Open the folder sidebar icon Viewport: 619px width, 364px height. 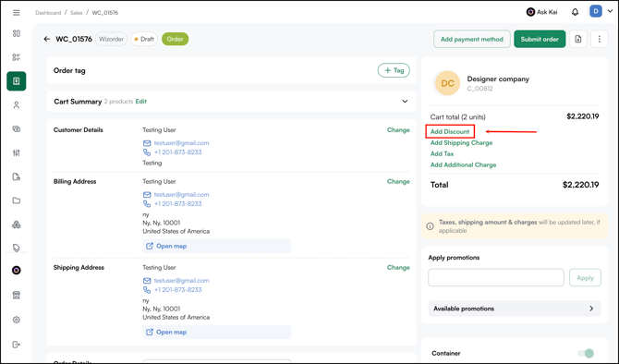pyautogui.click(x=17, y=200)
